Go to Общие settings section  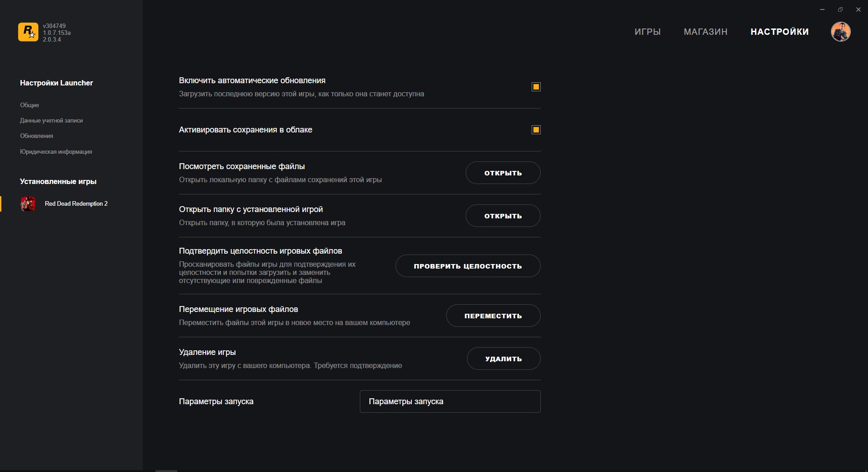tap(29, 105)
